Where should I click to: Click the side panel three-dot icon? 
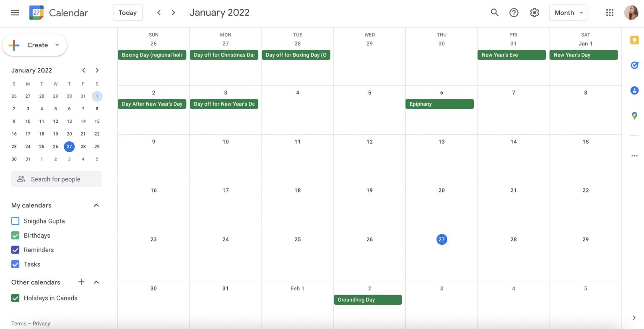click(x=634, y=155)
